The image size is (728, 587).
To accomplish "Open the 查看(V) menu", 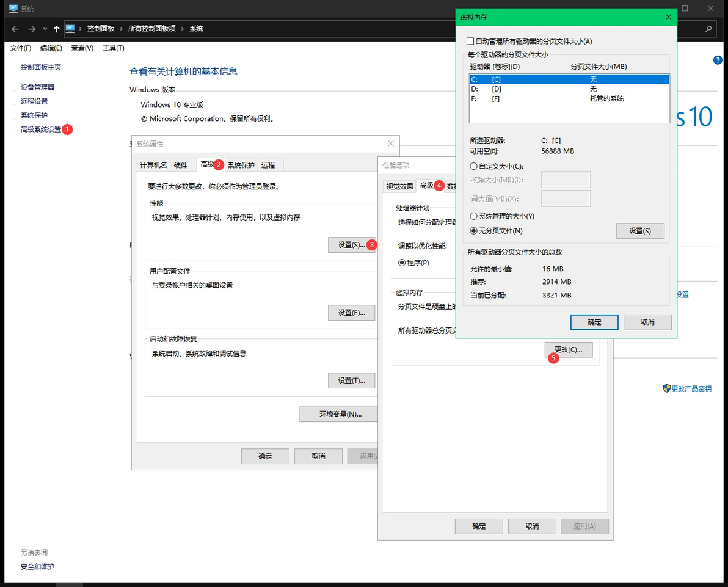I will pos(82,48).
